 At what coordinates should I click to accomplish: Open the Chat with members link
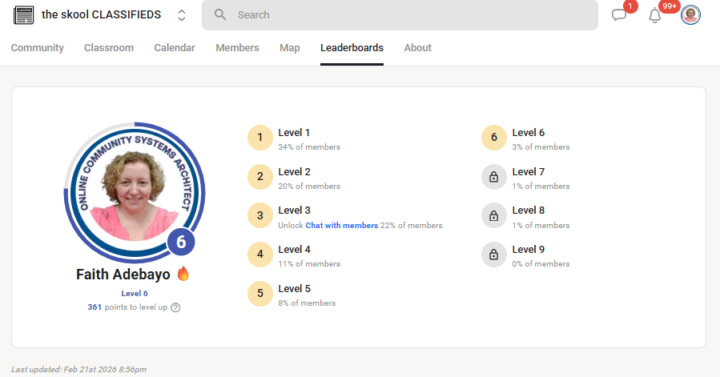(342, 225)
